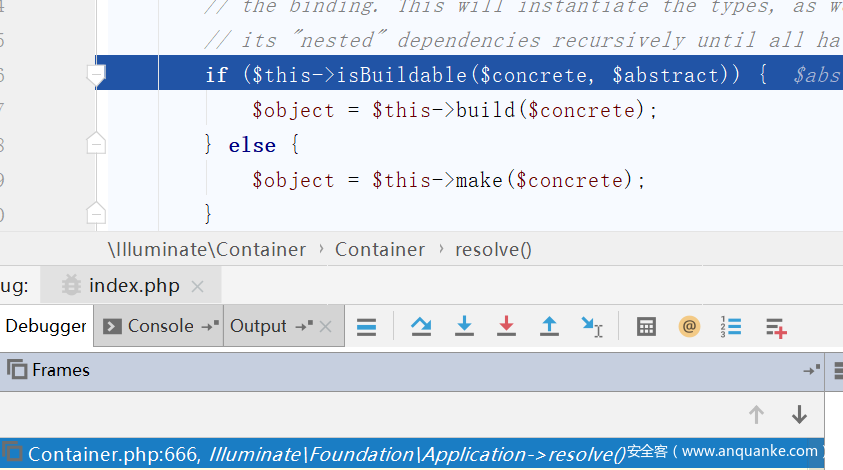The height and width of the screenshot is (470, 843).
Task: Click resolve() method breadcrumb
Action: [x=493, y=250]
